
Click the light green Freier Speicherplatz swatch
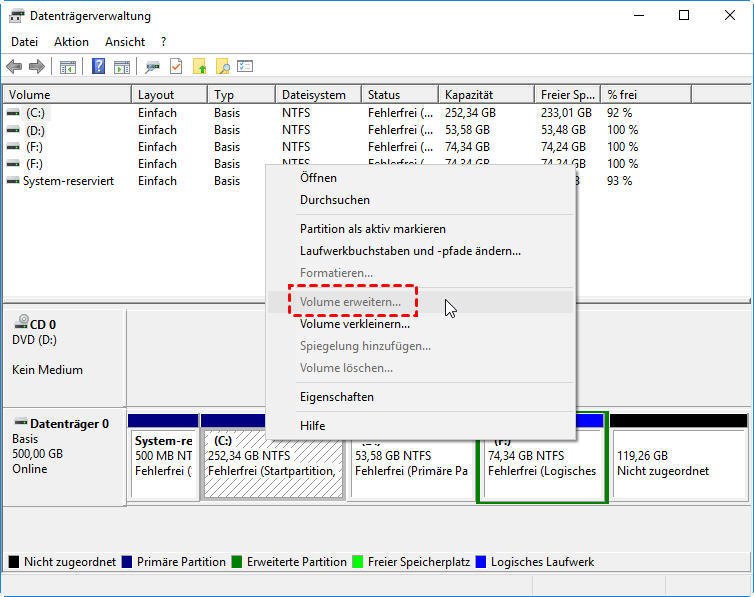(x=358, y=561)
